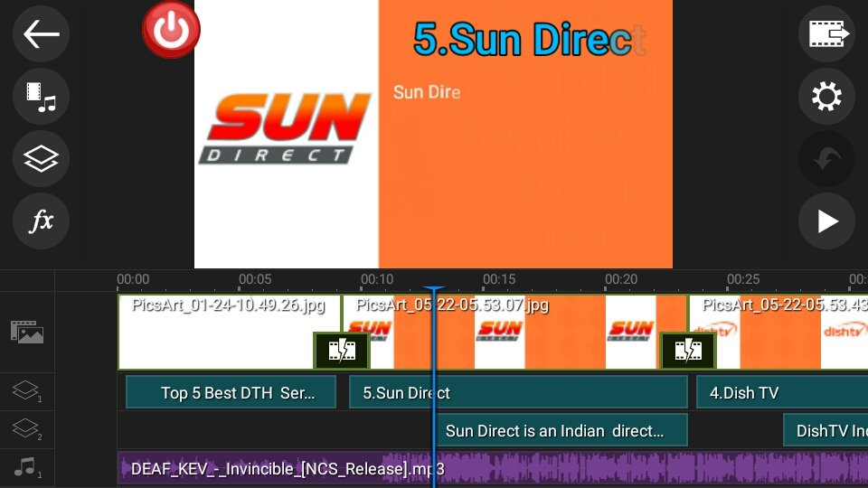Select overlay layer 2 track icon
Image resolution: width=868 pixels, height=488 pixels.
click(x=26, y=429)
